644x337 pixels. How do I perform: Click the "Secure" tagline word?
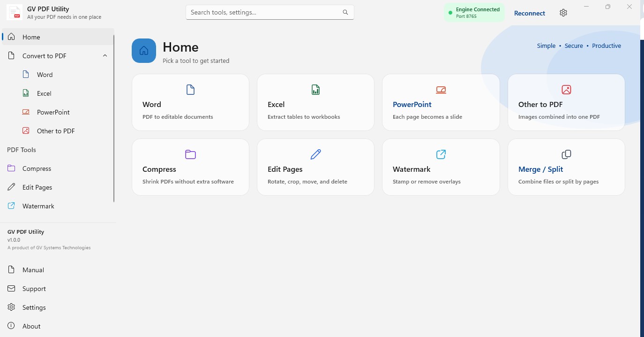click(574, 46)
